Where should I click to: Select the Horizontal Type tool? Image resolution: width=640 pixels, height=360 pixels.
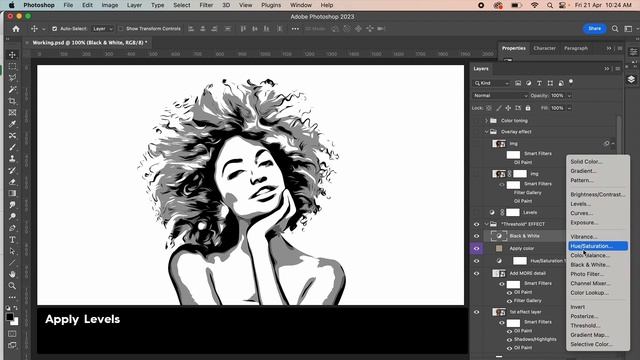pyautogui.click(x=12, y=240)
